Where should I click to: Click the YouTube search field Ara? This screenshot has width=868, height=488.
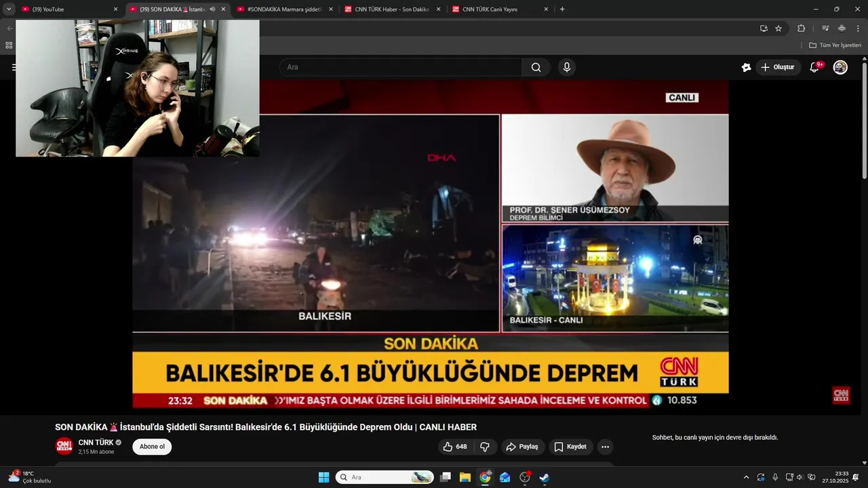coord(400,67)
